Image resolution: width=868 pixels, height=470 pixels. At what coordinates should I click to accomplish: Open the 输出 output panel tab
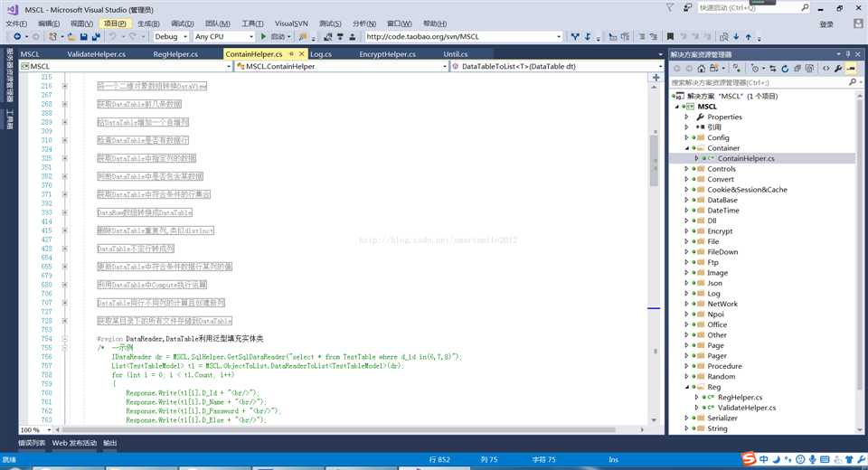(x=110, y=443)
